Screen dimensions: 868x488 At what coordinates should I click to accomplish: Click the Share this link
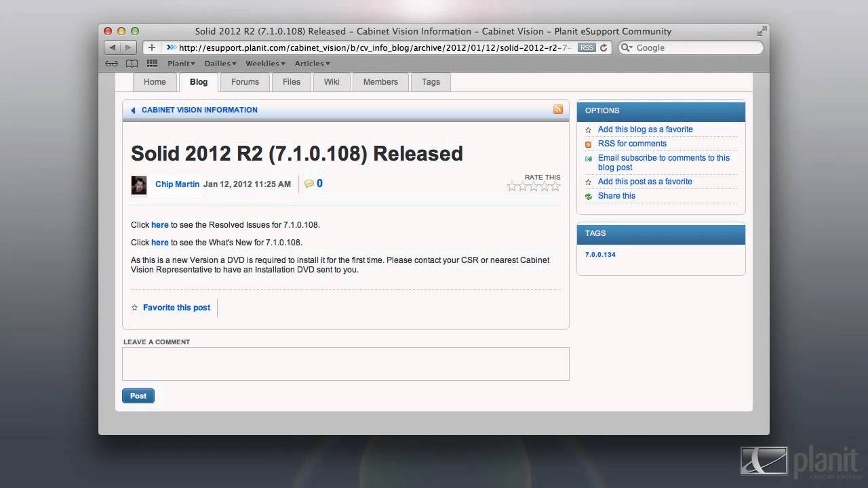(616, 196)
